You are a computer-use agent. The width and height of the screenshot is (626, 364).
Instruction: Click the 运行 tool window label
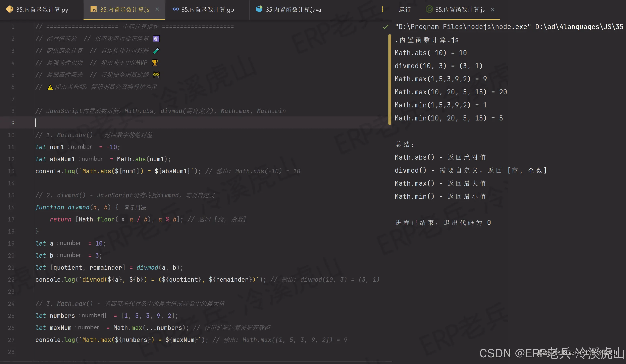click(405, 10)
